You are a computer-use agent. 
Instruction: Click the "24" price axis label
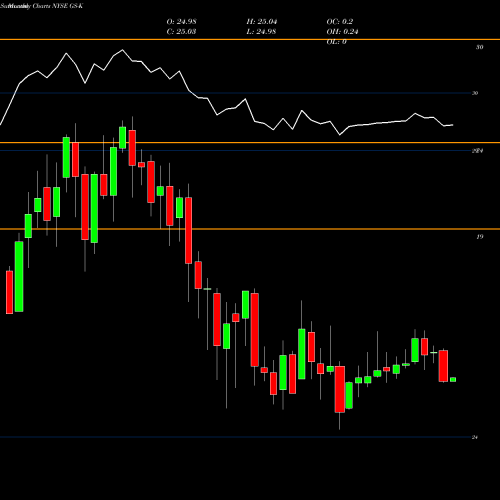[475, 437]
